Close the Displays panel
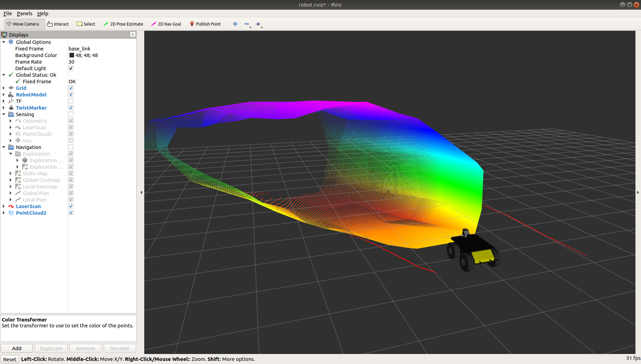The image size is (641, 364). [133, 35]
